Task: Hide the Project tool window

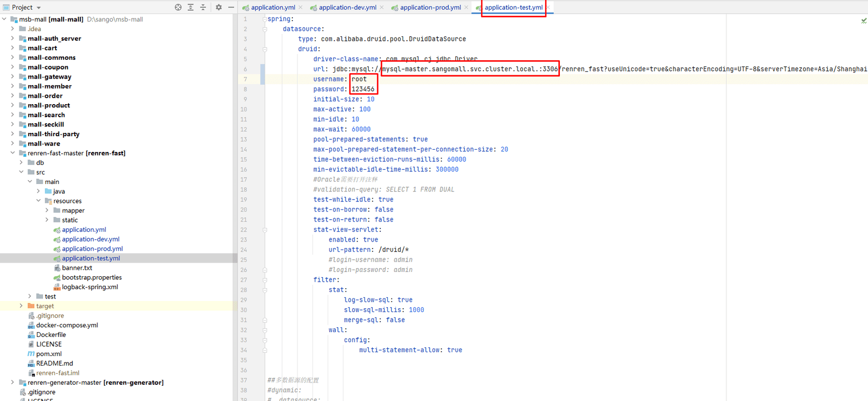Action: 231,8
